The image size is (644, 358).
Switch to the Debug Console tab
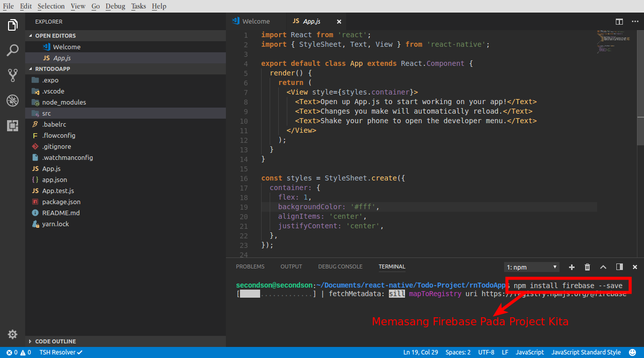point(340,266)
